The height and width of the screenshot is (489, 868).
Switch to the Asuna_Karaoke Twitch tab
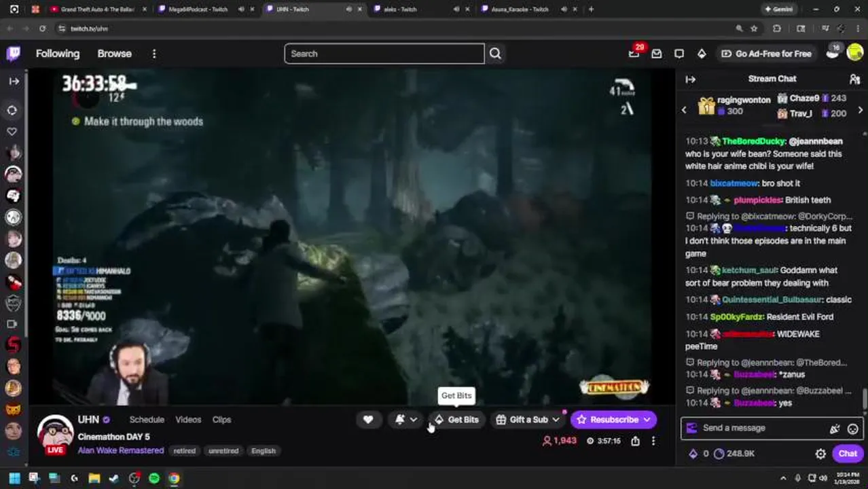(x=521, y=10)
